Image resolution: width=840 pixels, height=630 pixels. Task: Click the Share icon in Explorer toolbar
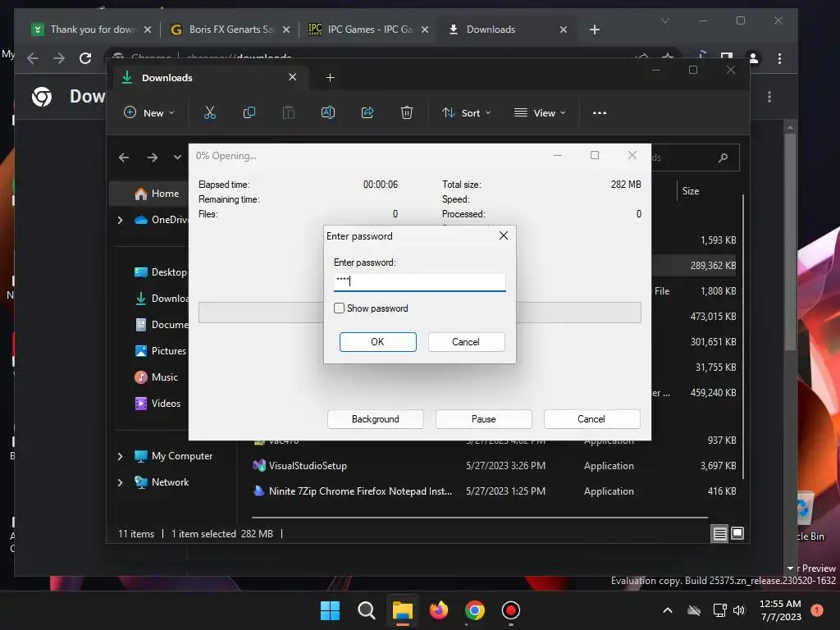[x=367, y=112]
